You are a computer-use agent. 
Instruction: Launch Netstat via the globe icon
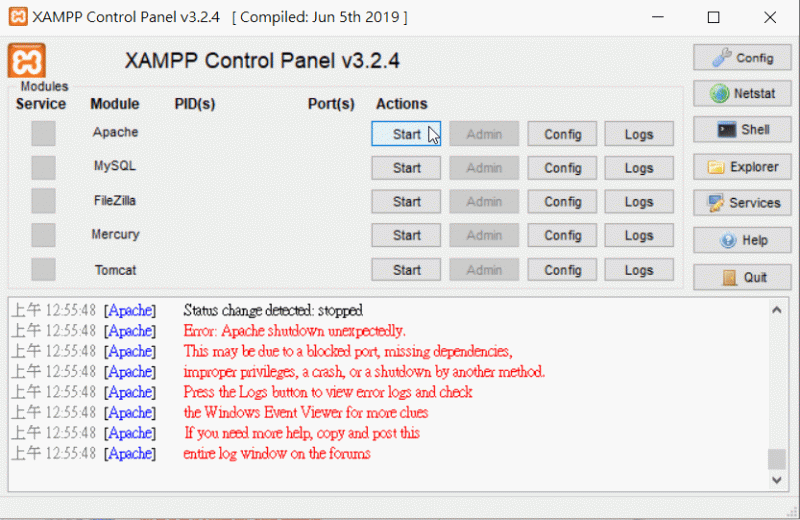click(x=742, y=94)
